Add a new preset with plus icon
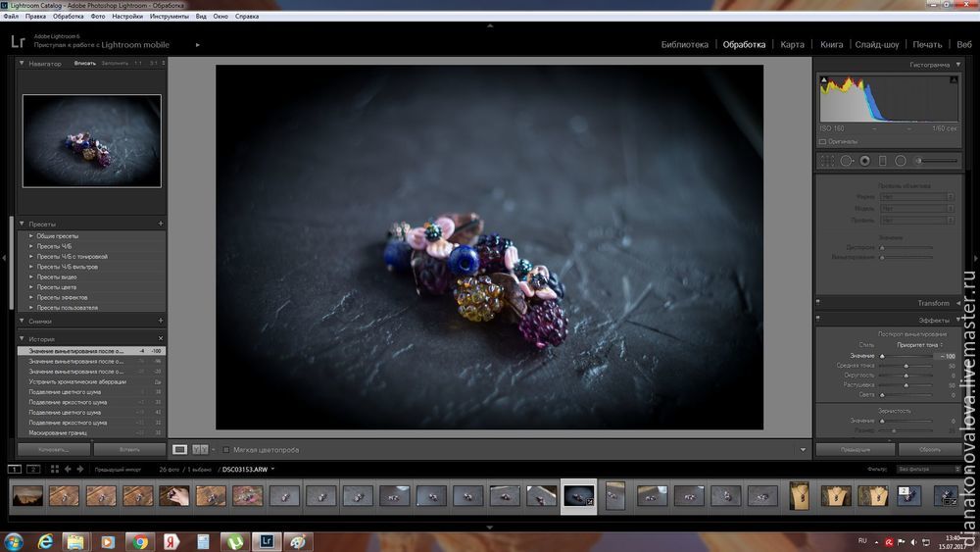The width and height of the screenshot is (980, 552). coord(161,224)
